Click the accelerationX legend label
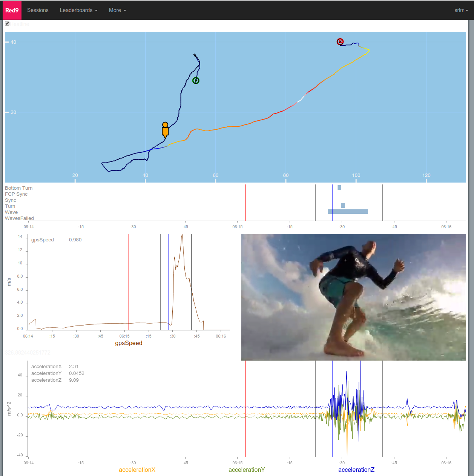The height and width of the screenshot is (476, 474). 137,470
